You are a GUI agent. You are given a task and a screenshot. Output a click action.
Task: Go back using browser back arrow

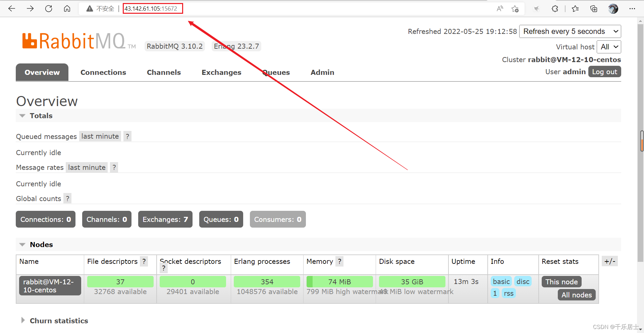click(12, 8)
